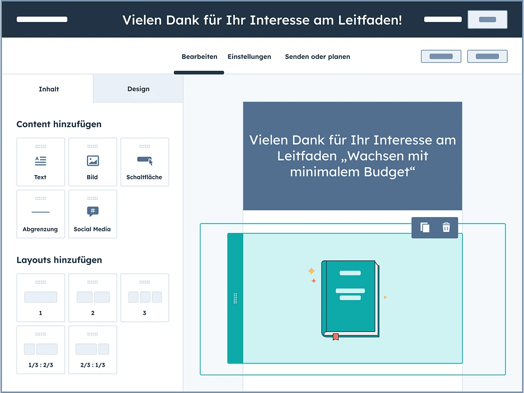Image resolution: width=524 pixels, height=393 pixels.
Task: Click the drag handle on teal sidebar
Action: click(235, 298)
